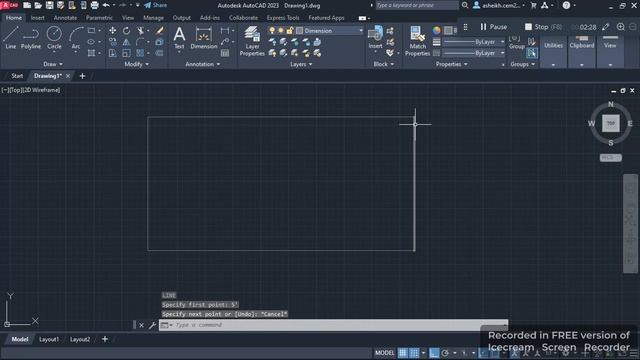The image size is (640, 360).
Task: Expand the Properties panel
Action: [451, 64]
